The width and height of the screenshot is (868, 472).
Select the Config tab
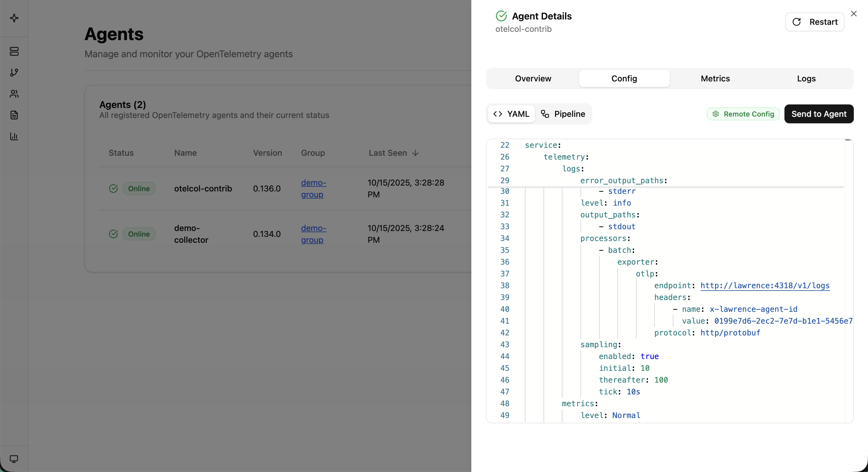click(624, 78)
